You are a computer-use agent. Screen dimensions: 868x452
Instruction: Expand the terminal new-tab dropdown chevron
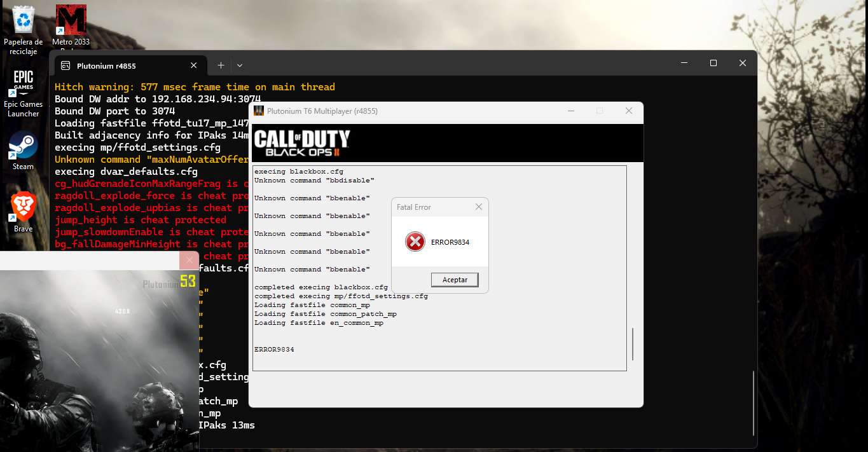[240, 65]
